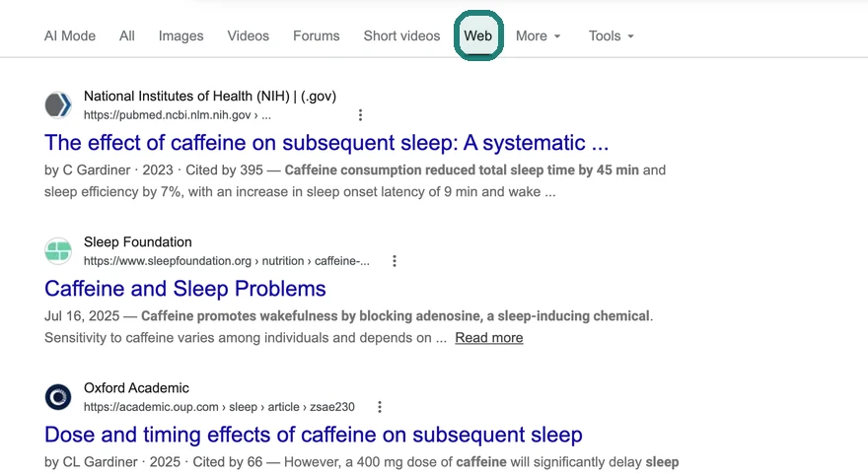Click the Oxford Academic site favicon
This screenshot has width=868, height=475.
(x=58, y=397)
